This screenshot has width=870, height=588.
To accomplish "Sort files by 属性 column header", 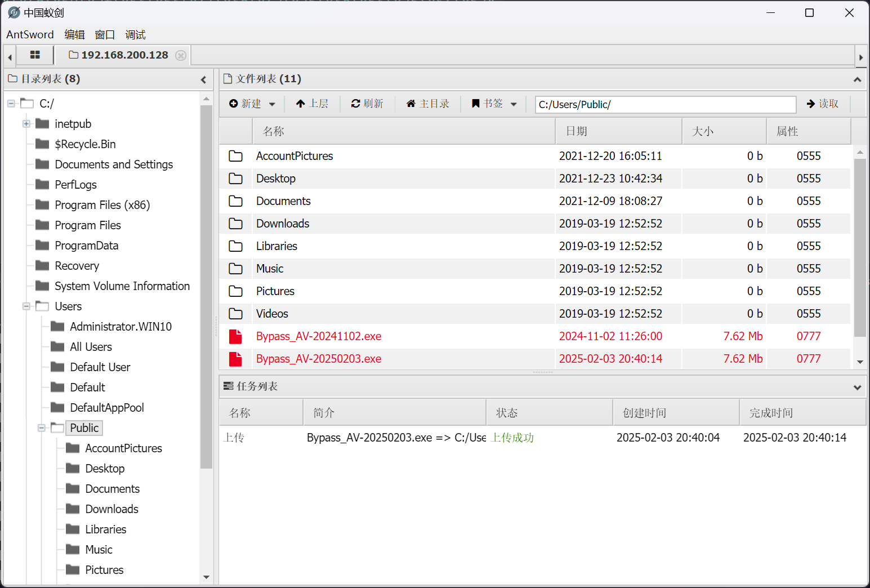I will (809, 131).
